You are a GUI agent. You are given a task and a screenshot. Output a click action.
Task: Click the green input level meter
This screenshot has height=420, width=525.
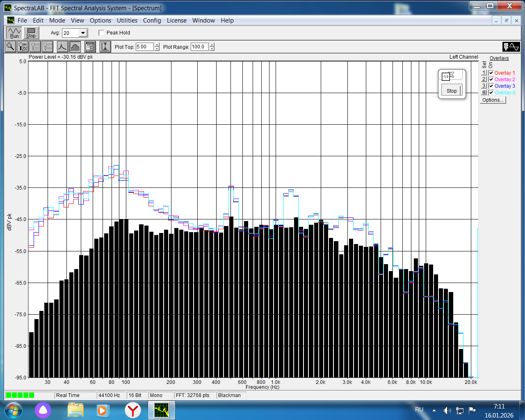click(x=20, y=395)
